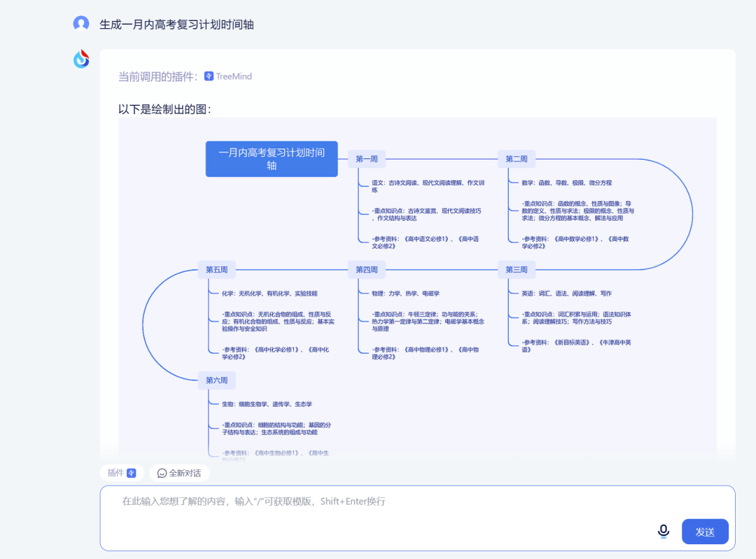756x559 pixels.
Task: Start a new chat with 全新对话
Action: (179, 473)
